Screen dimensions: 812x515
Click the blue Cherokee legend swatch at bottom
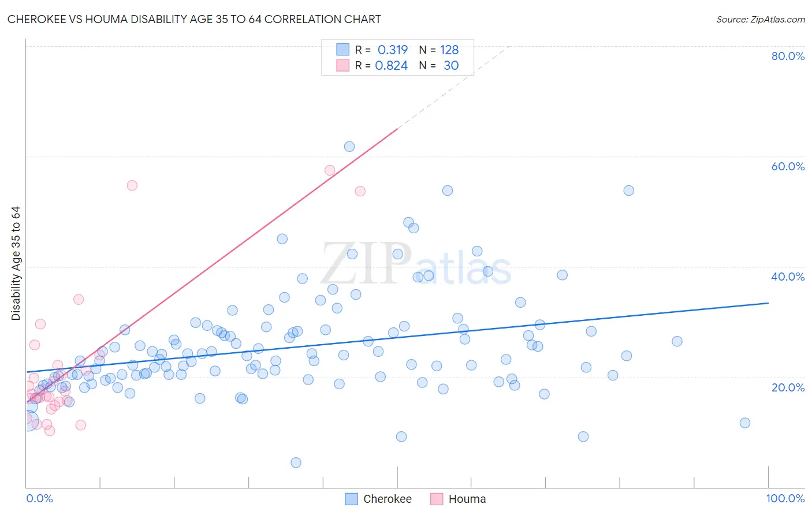tap(351, 499)
